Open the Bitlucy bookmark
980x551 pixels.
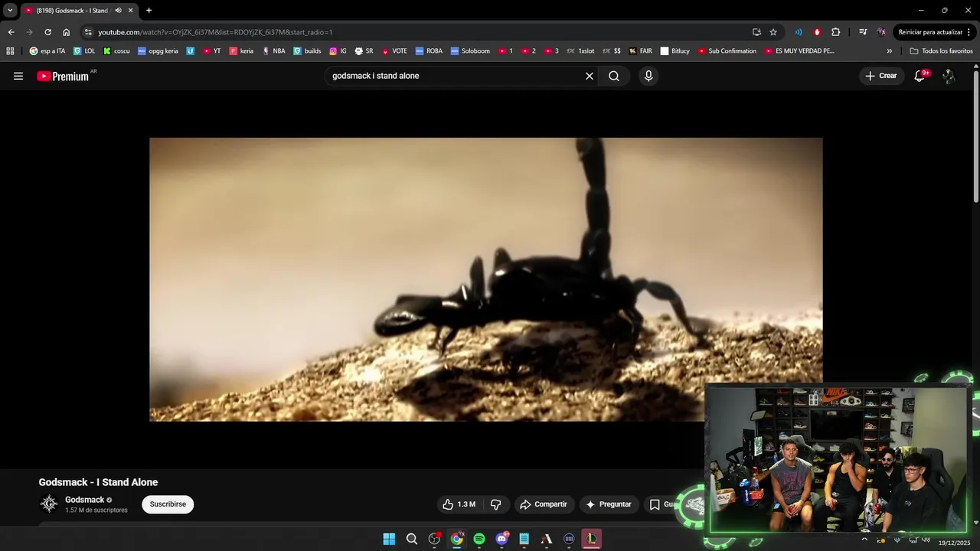pyautogui.click(x=675, y=51)
